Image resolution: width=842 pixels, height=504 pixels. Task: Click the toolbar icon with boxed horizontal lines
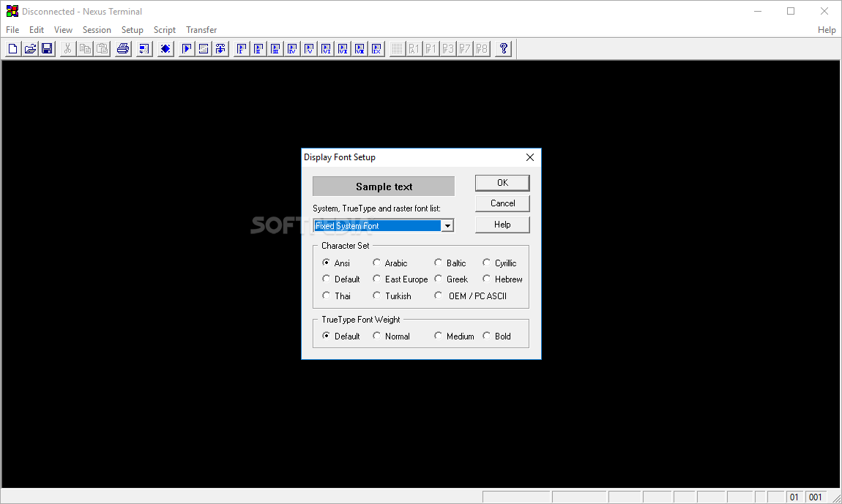[x=204, y=49]
